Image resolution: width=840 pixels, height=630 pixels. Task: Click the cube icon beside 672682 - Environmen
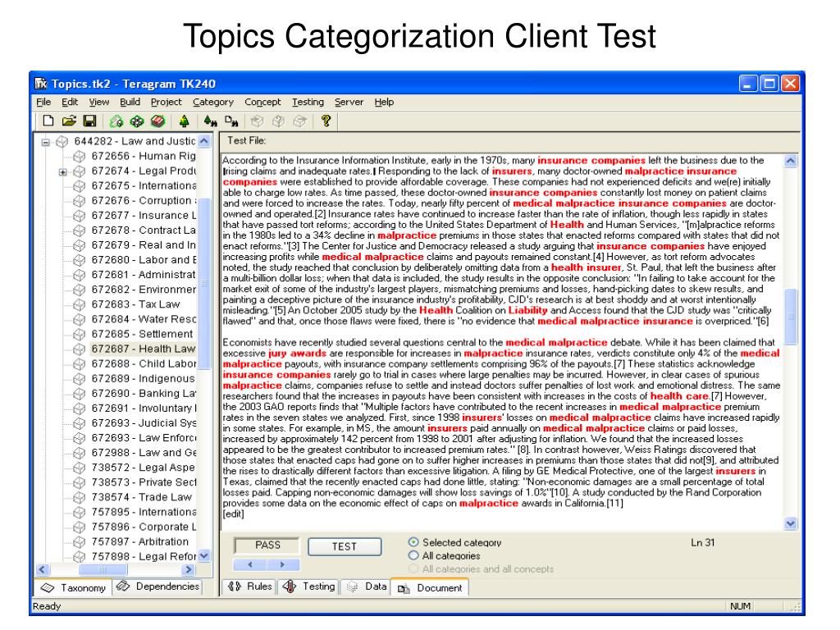(80, 290)
